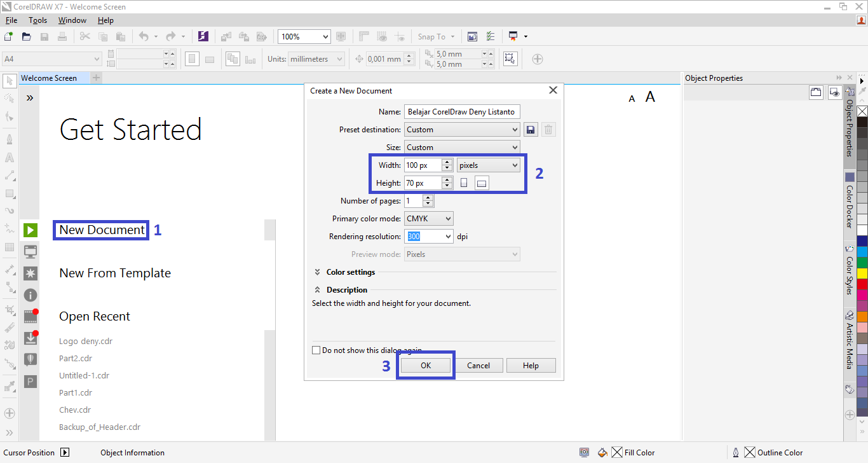Image resolution: width=868 pixels, height=463 pixels.
Task: Click the Welcome Screen toolbar icon
Action: pyautogui.click(x=472, y=36)
